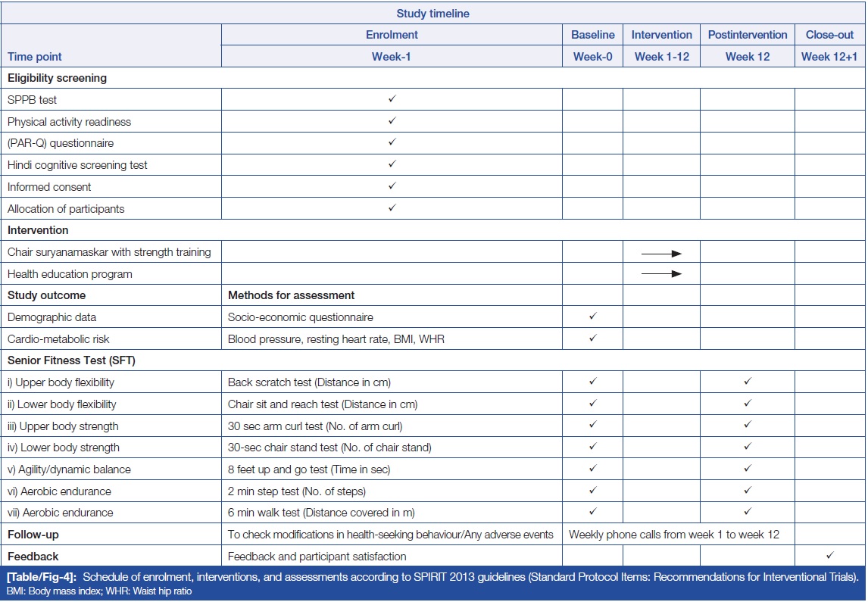Click the Study timeline title
This screenshot has height=602, width=868.
(432, 13)
